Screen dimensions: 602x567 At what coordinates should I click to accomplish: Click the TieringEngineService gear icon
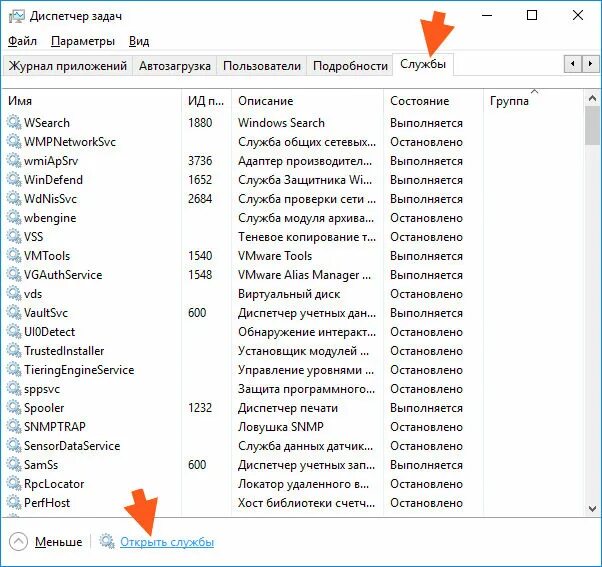[x=14, y=370]
